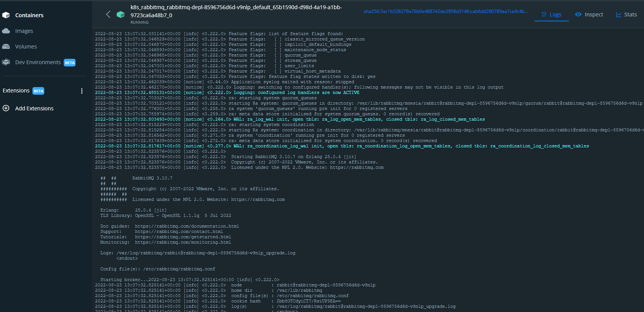Click the green container cube icon

(x=121, y=15)
